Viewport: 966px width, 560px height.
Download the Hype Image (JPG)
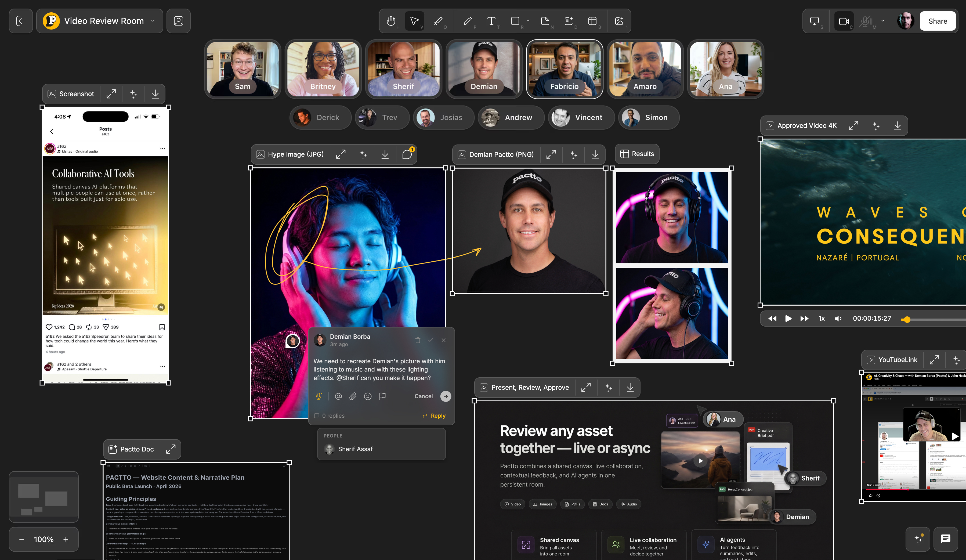coord(385,154)
